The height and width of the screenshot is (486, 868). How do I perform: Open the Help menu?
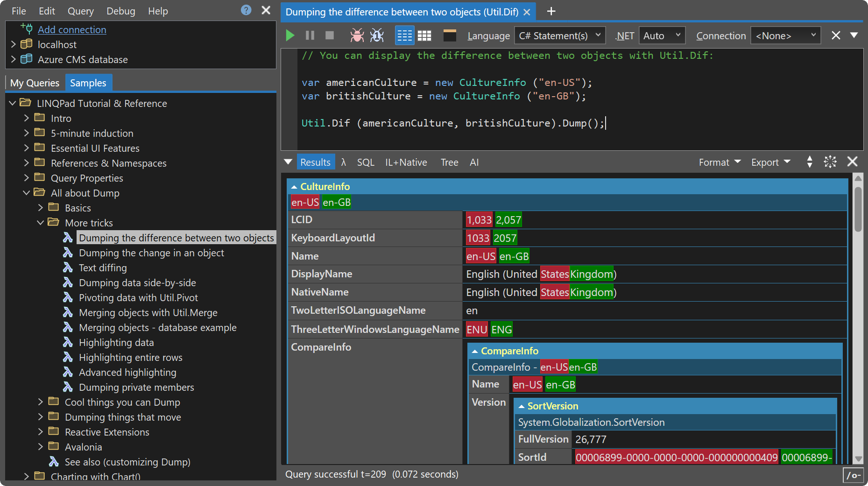[158, 11]
